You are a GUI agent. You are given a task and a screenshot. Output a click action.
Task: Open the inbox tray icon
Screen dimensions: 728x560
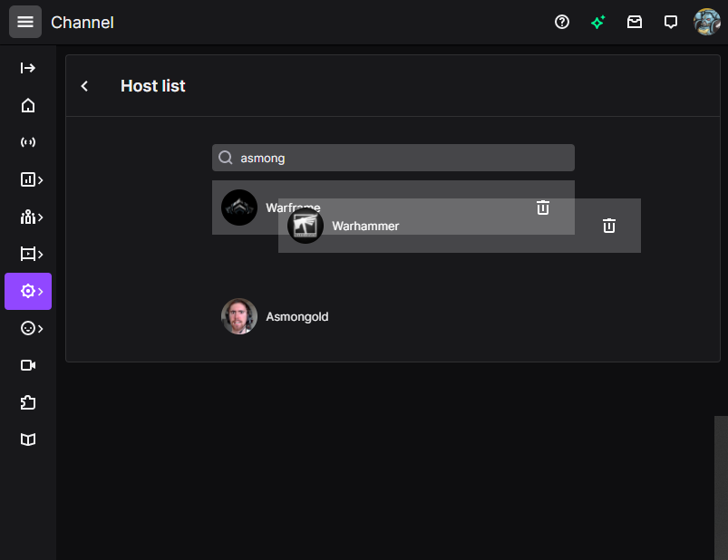click(635, 22)
